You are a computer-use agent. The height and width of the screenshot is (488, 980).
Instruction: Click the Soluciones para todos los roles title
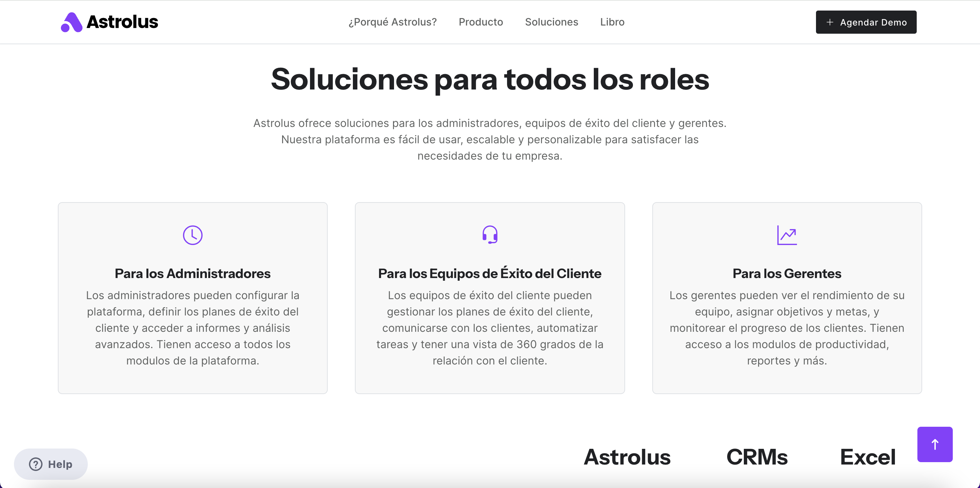490,80
